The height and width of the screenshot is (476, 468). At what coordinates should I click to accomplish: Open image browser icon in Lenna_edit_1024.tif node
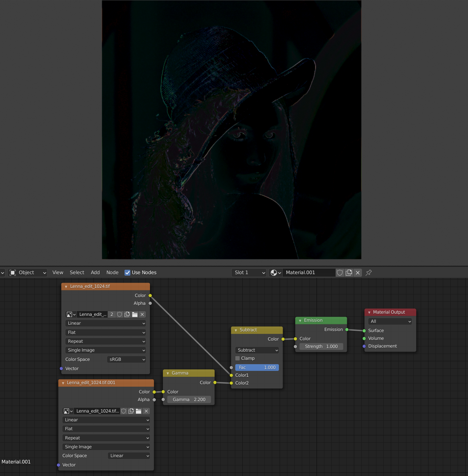[x=71, y=314]
